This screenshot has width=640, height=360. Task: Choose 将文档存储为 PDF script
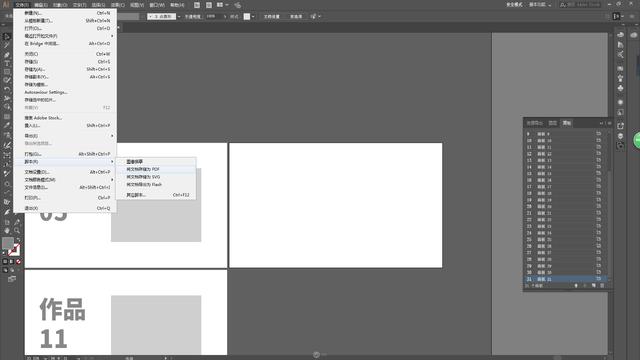coord(156,169)
